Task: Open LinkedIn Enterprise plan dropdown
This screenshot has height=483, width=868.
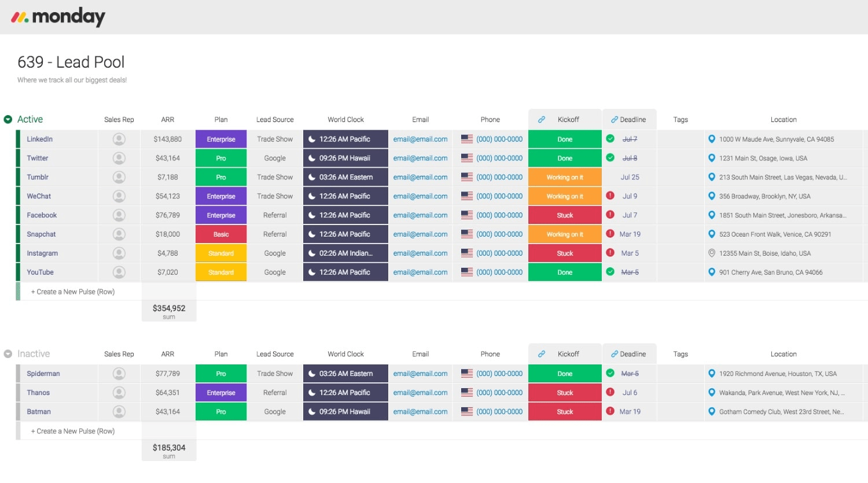Action: click(x=221, y=139)
